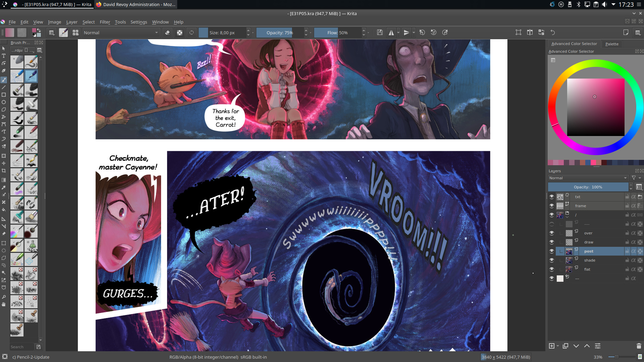Select the Rectangle shape tool
The height and width of the screenshot is (362, 644).
click(x=4, y=95)
